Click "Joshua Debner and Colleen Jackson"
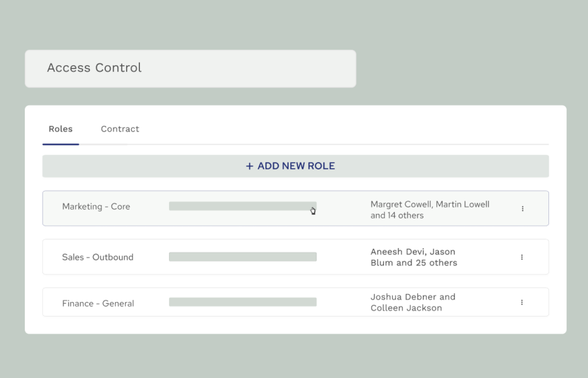 [x=413, y=302]
